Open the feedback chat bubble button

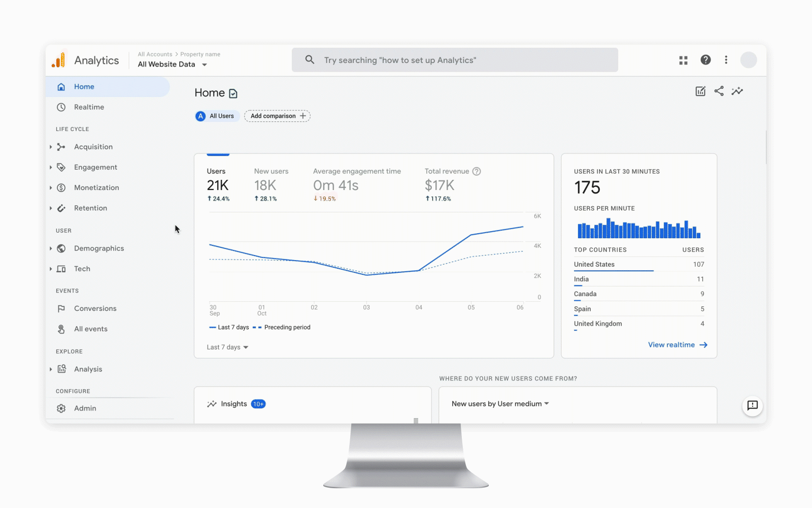pos(753,405)
